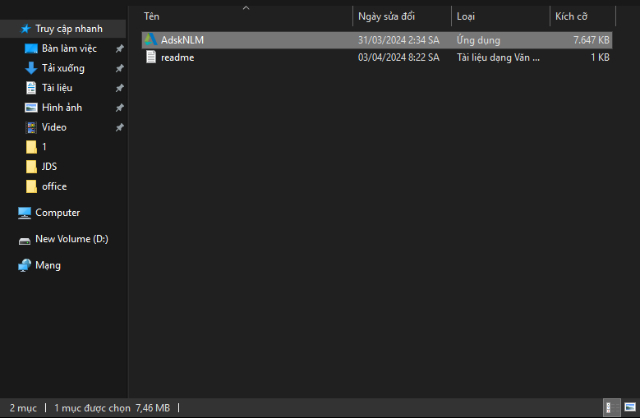Click the Computer icon in sidebar
Viewport: 640px width, 418px height.
click(x=25, y=213)
